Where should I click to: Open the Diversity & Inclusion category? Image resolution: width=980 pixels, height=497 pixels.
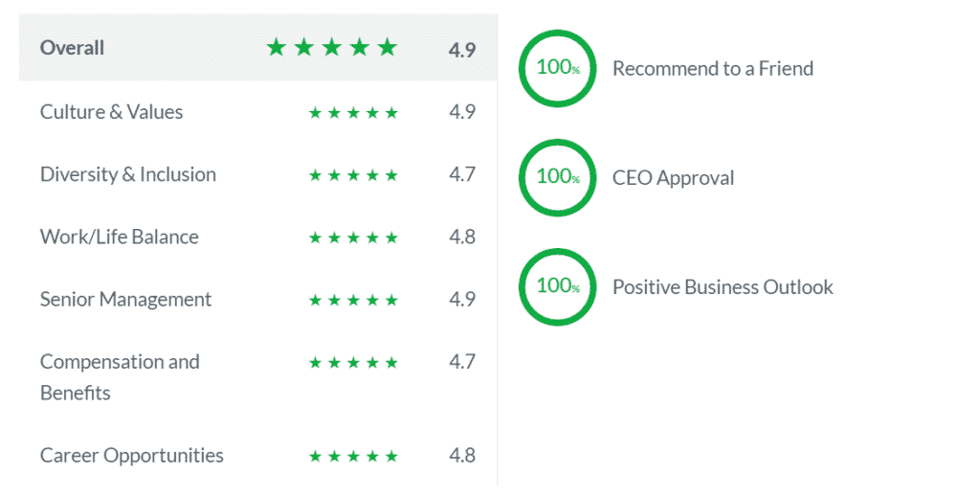[128, 174]
